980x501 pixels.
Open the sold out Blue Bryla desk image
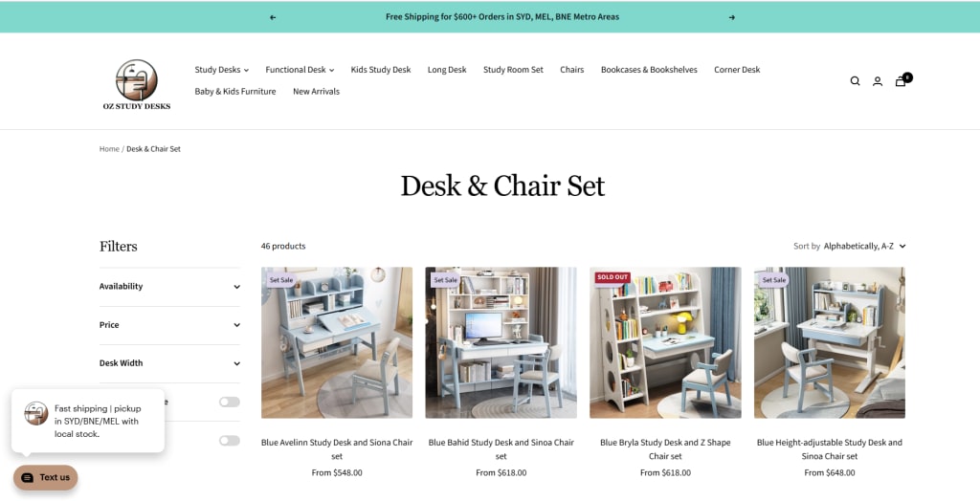click(665, 343)
